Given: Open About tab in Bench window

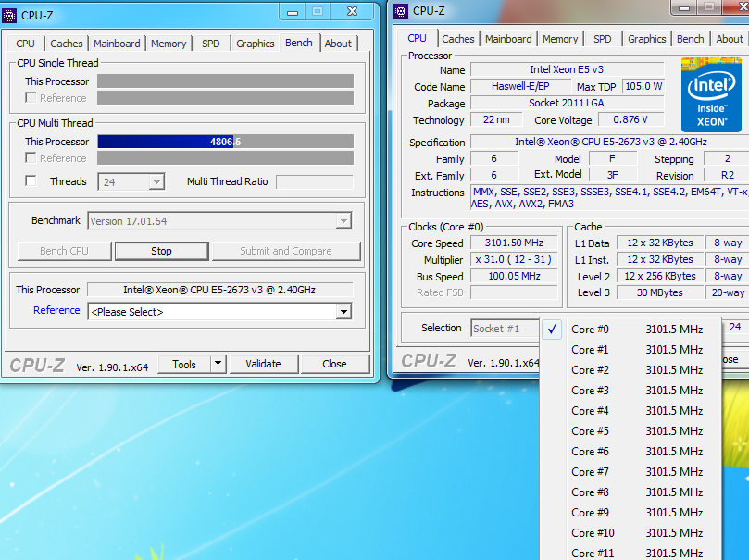Looking at the screenshot, I should tap(338, 44).
